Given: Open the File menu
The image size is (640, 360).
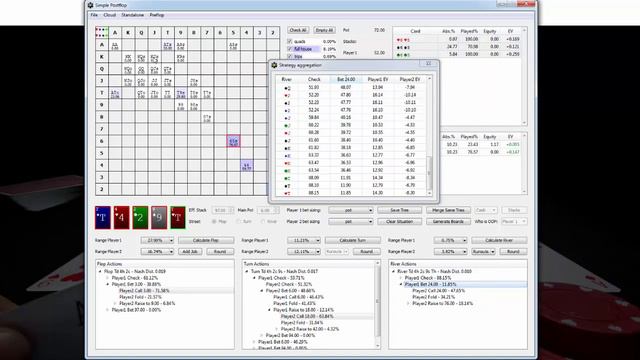Looking at the screenshot, I should coord(94,15).
